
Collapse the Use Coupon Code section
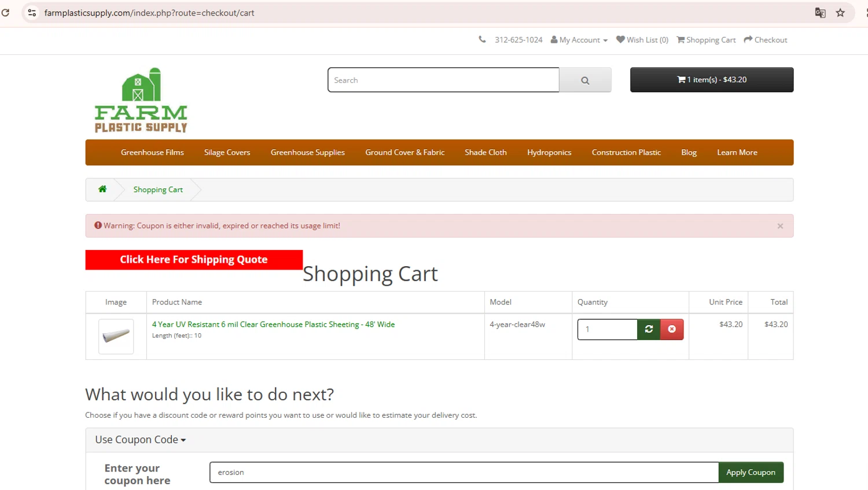(x=141, y=440)
